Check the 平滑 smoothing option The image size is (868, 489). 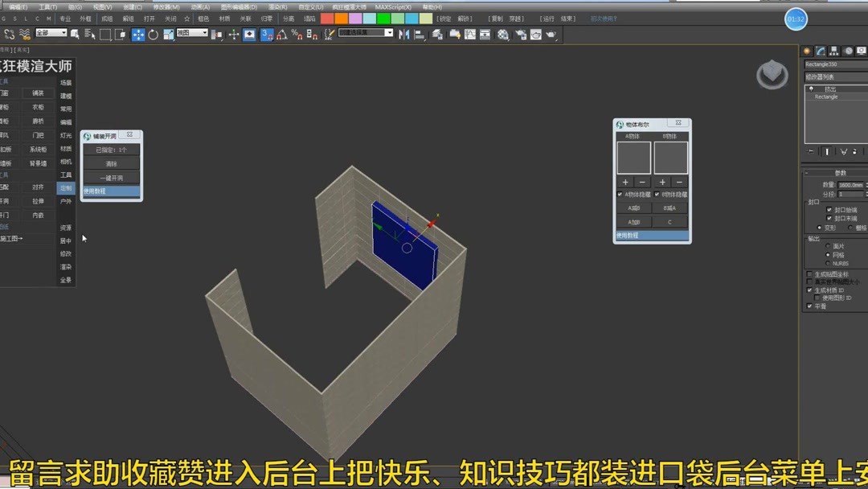pos(809,306)
